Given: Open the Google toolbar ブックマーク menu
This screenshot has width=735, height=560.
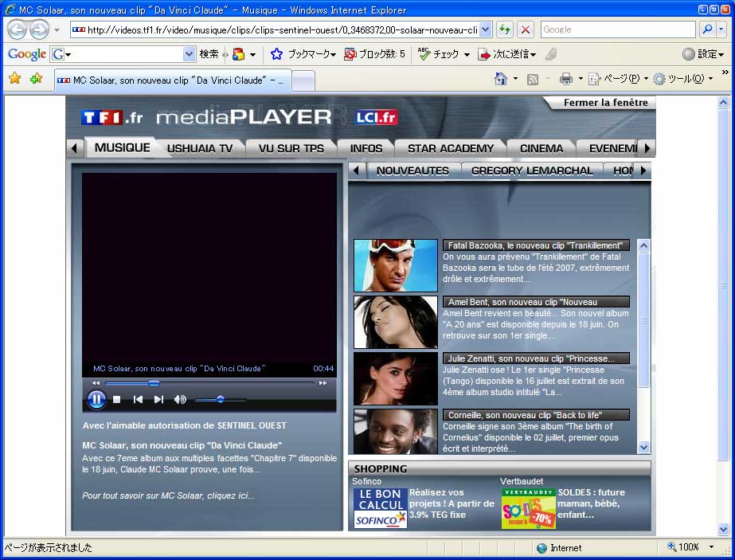Looking at the screenshot, I should point(303,54).
